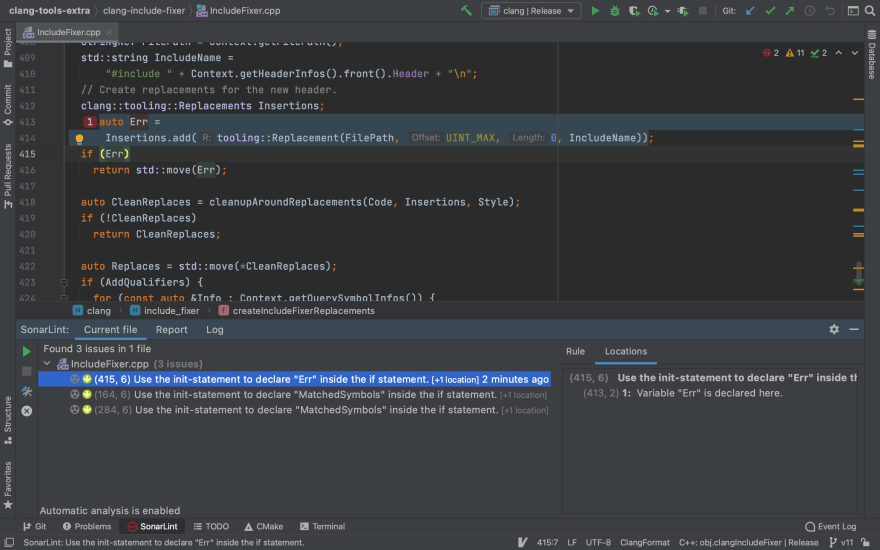Run the clang configuration with green play
Viewport: 880px width, 550px height.
[595, 11]
